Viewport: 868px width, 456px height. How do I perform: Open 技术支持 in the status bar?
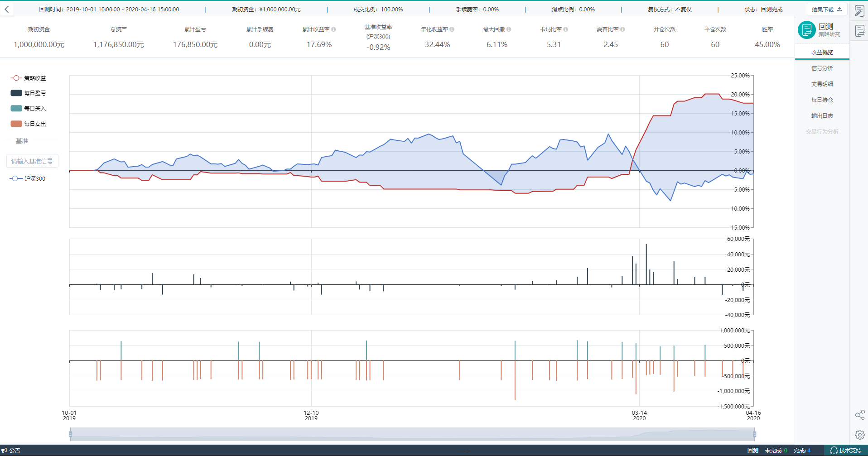(x=845, y=450)
